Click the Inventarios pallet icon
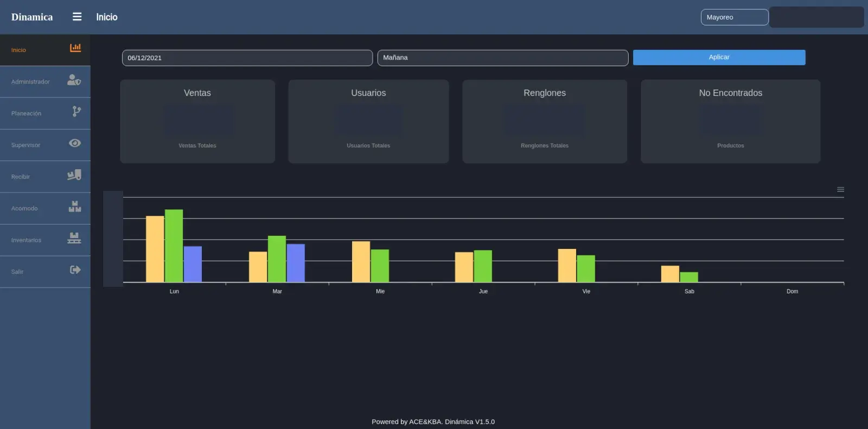 [x=74, y=238]
